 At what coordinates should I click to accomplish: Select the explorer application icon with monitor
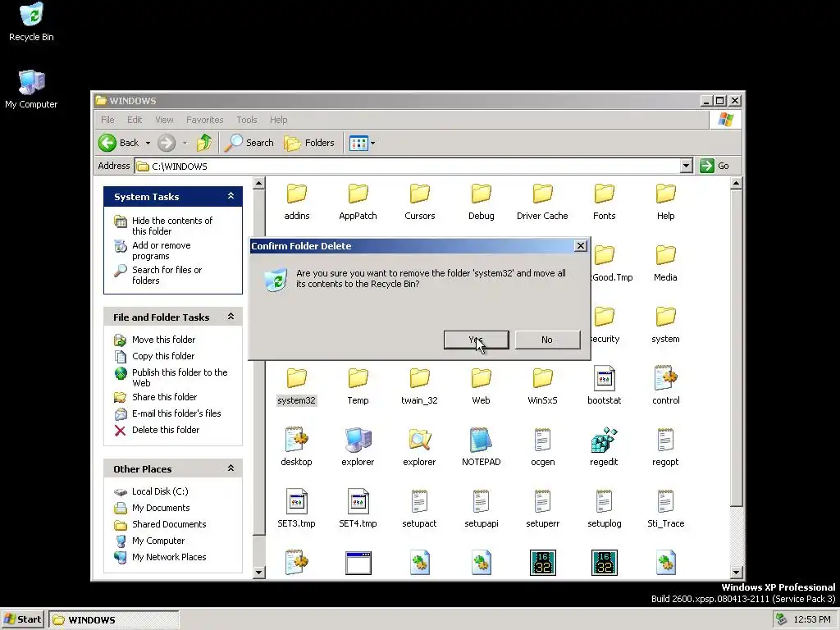pyautogui.click(x=358, y=440)
